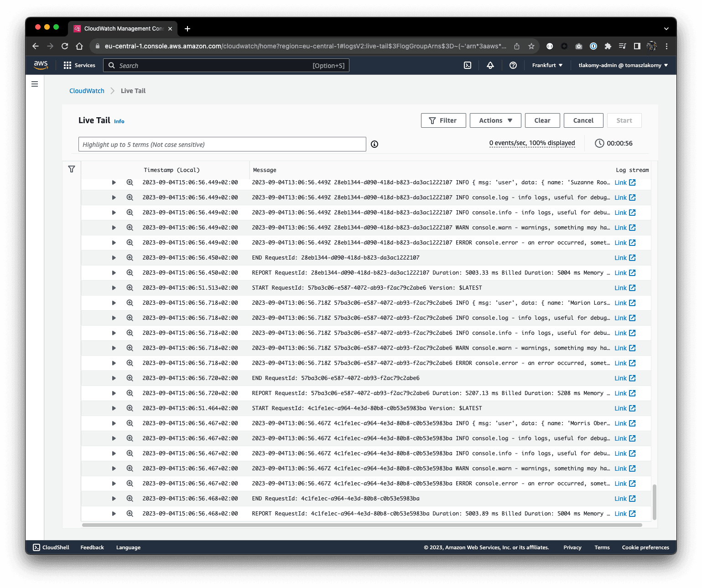The image size is (702, 588).
Task: Open Cookie preferences in the footer
Action: click(645, 547)
